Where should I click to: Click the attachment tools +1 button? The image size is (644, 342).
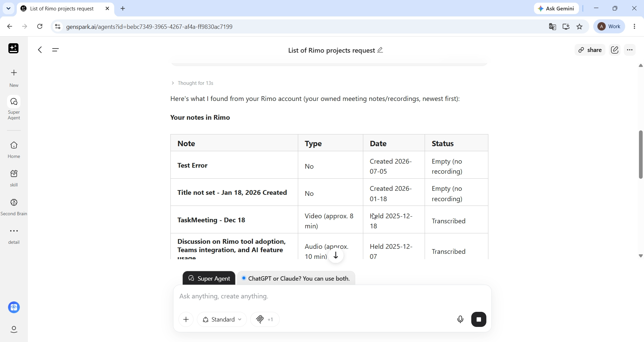[x=265, y=320]
